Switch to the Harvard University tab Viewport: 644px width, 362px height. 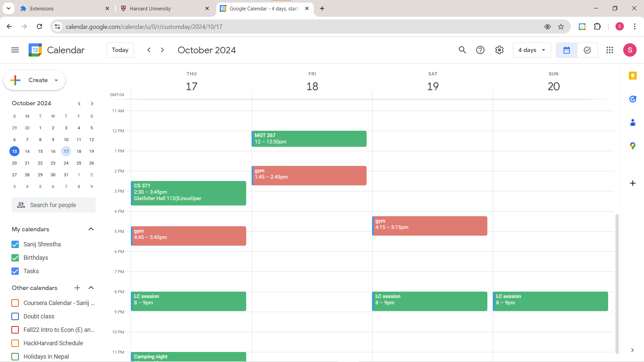coord(150,8)
